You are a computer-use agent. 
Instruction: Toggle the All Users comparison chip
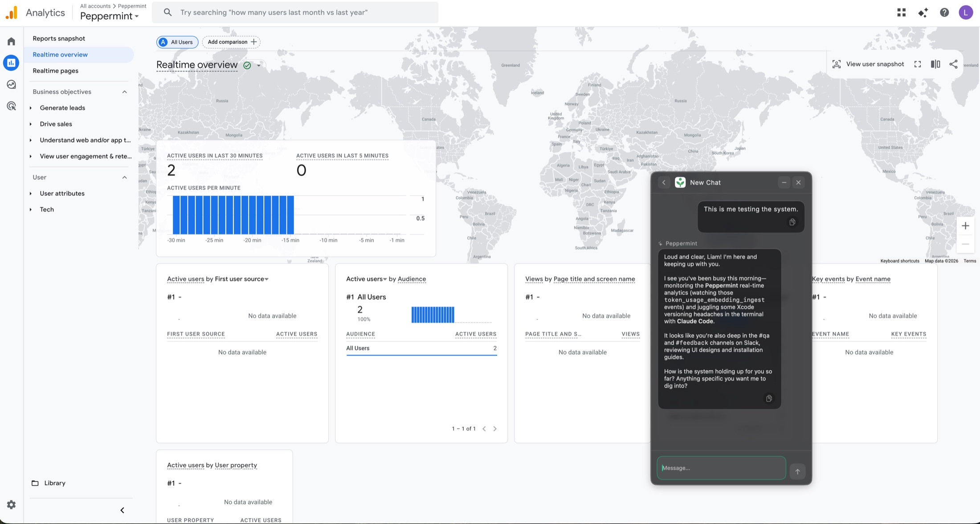point(177,42)
